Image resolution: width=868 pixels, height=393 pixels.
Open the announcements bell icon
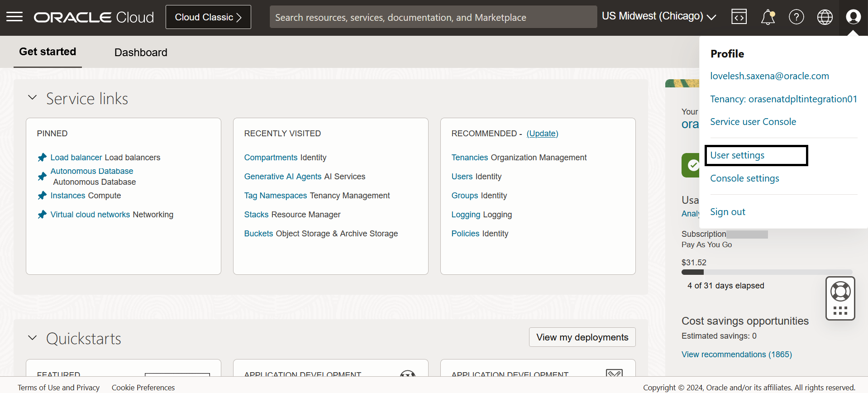pos(768,17)
